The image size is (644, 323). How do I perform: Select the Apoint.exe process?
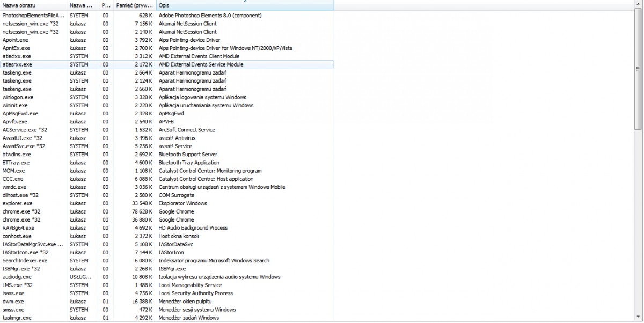tap(167, 40)
